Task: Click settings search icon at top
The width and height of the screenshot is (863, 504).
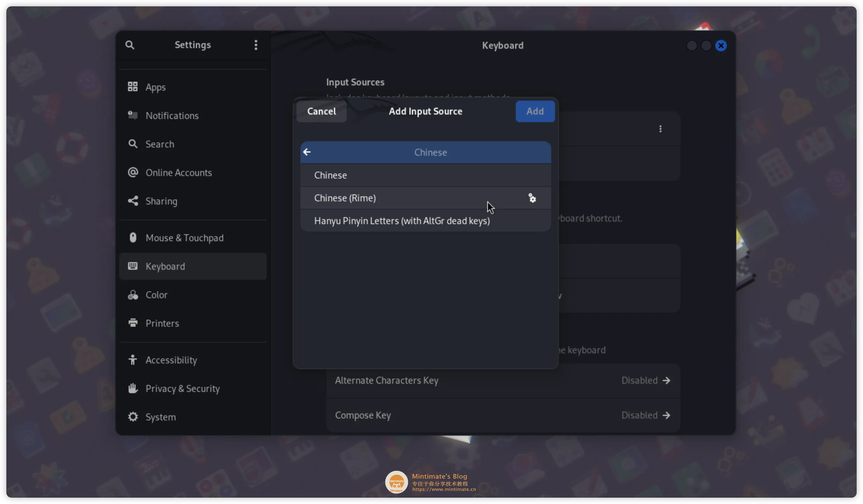Action: [x=130, y=45]
